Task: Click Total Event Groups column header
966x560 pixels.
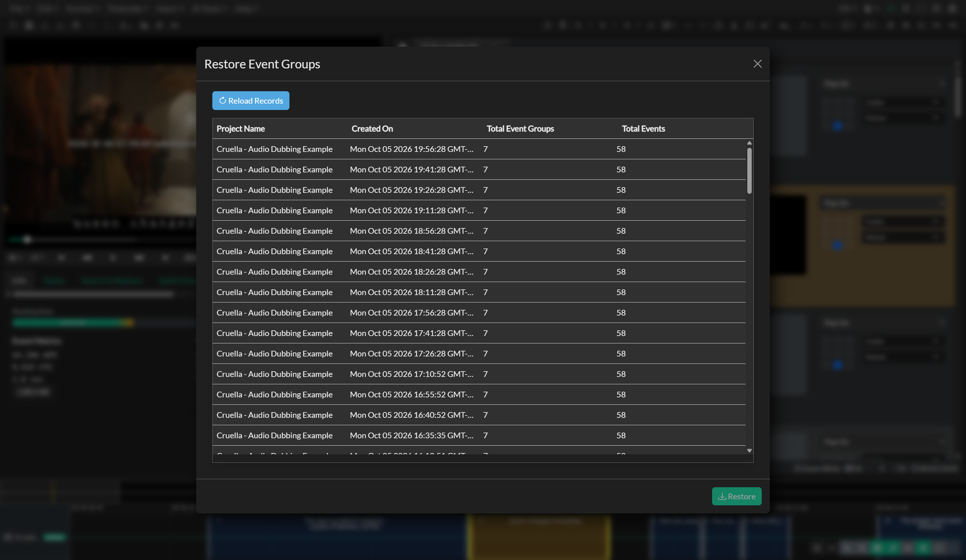Action: (x=520, y=129)
